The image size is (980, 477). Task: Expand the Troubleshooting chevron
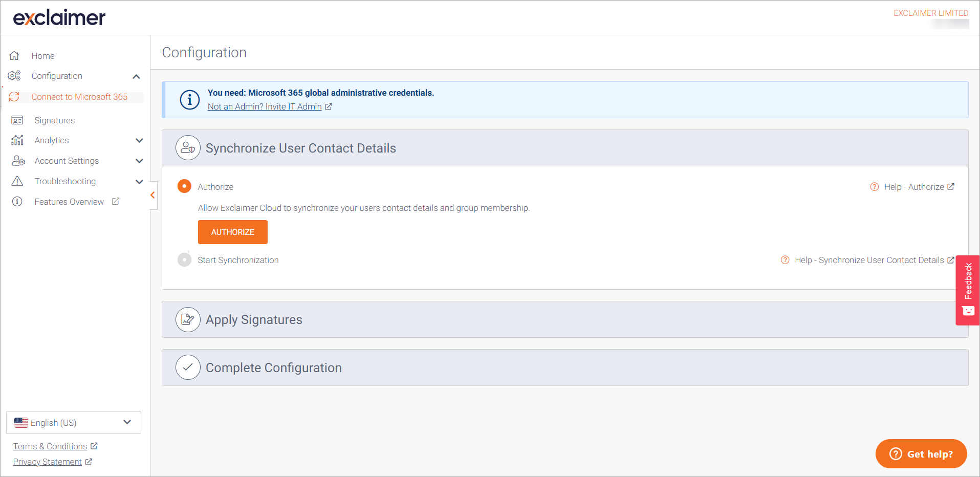[x=139, y=182]
